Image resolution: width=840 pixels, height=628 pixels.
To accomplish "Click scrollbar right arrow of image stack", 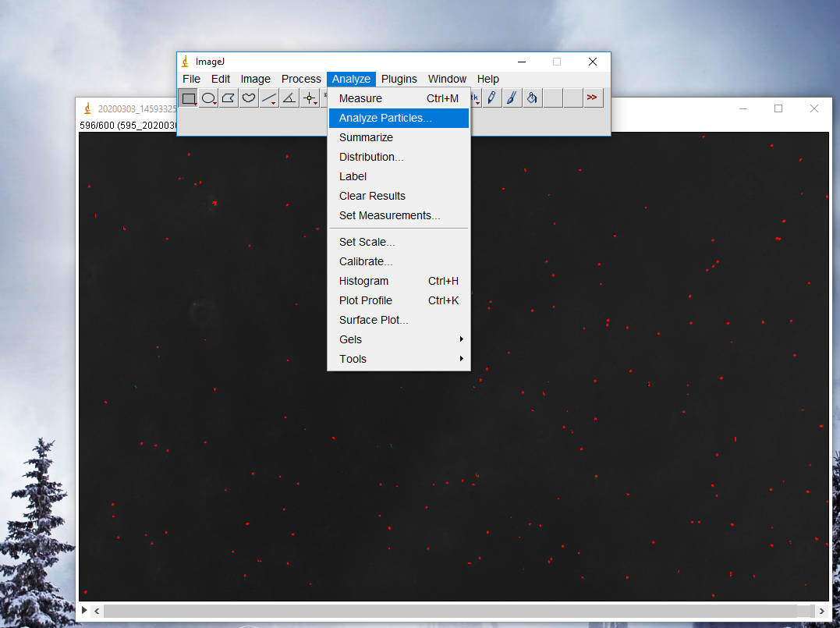I will 822,611.
